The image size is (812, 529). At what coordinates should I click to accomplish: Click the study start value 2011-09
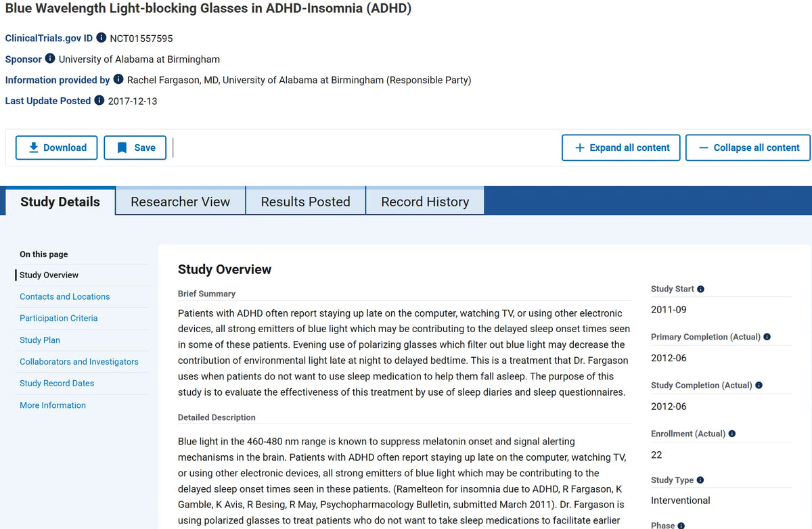[669, 310]
